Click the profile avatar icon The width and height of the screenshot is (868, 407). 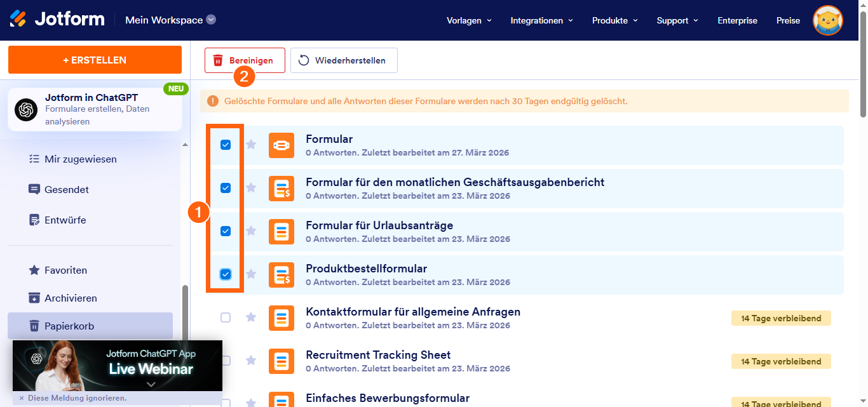coord(827,20)
